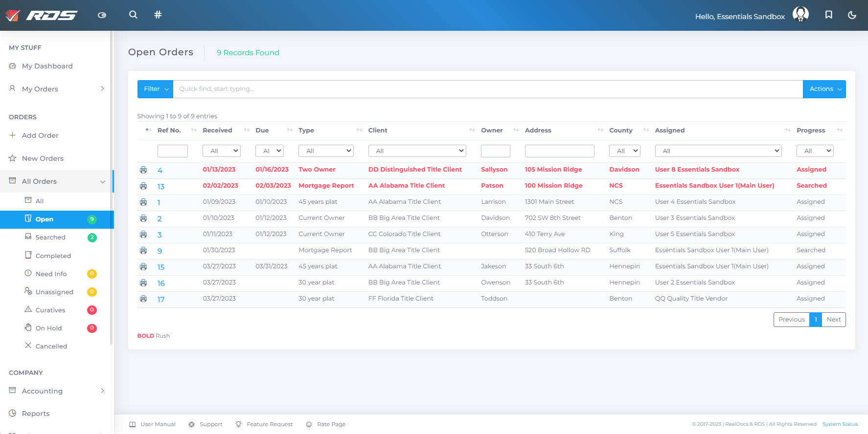Print order 3 using printer icon
The image size is (868, 434).
point(143,235)
